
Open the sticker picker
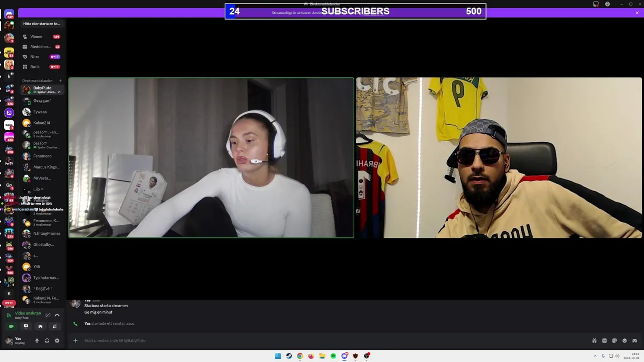(x=614, y=340)
